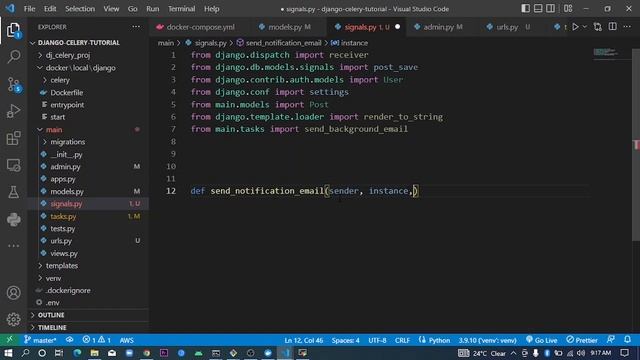Collapse the main folder

pos(53,129)
